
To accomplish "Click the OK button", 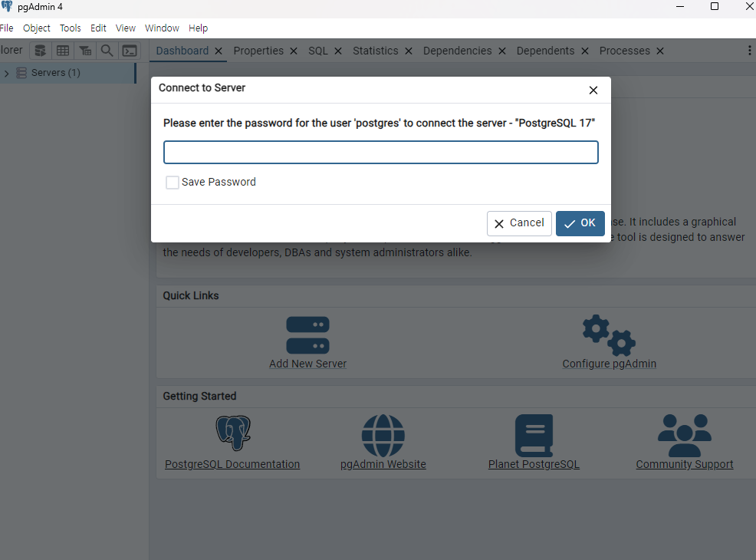I will (x=580, y=223).
